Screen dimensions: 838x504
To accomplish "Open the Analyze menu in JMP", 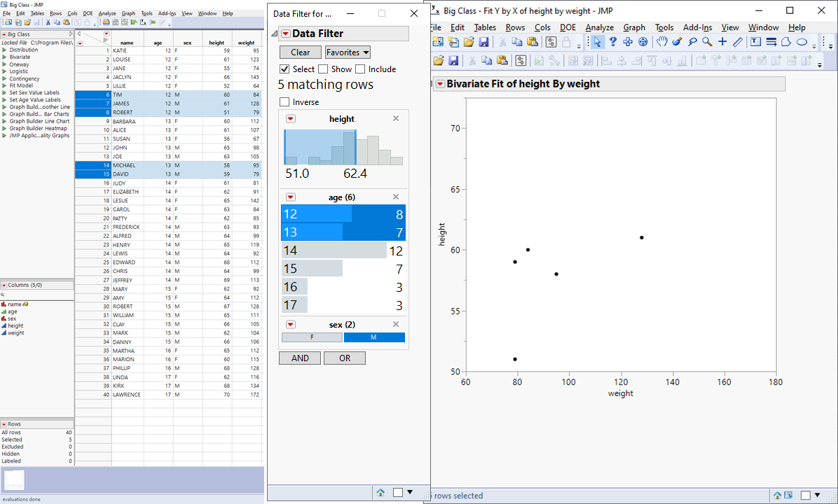I will click(x=599, y=27).
